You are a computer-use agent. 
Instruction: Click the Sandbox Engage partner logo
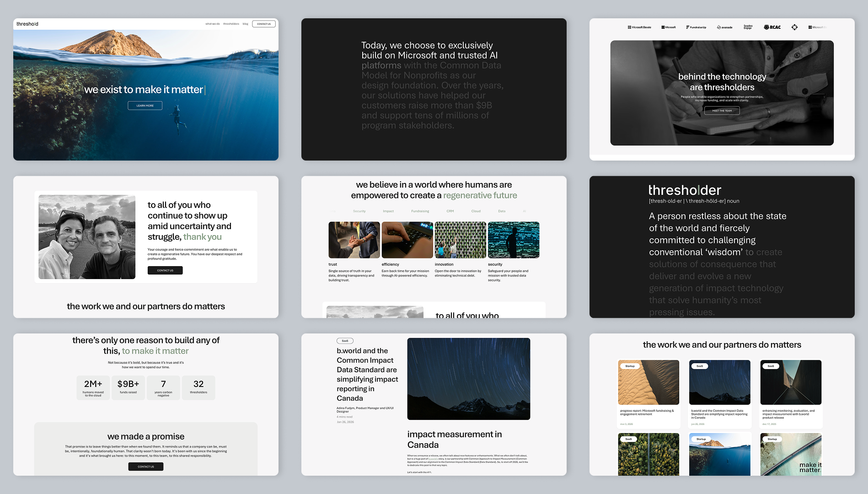click(748, 27)
